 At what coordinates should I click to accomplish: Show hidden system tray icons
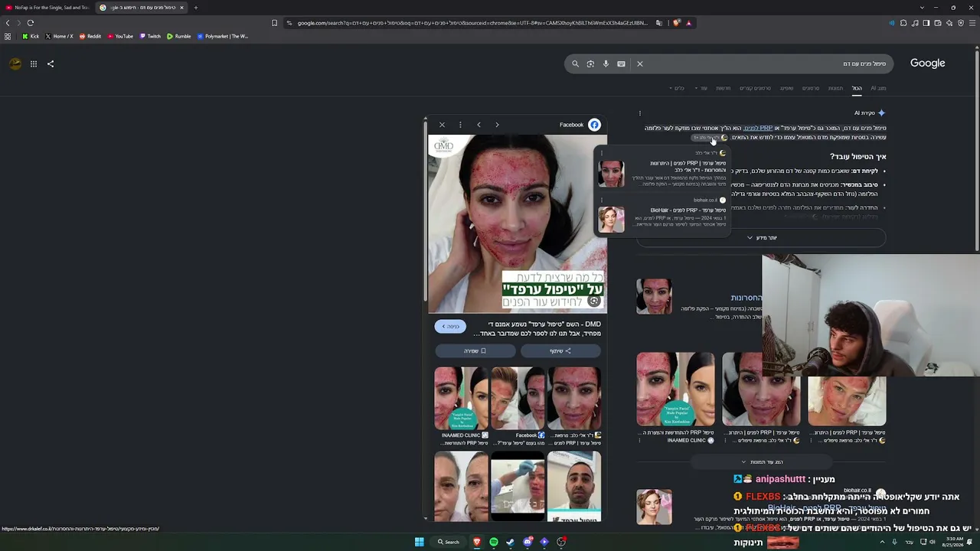coord(882,542)
